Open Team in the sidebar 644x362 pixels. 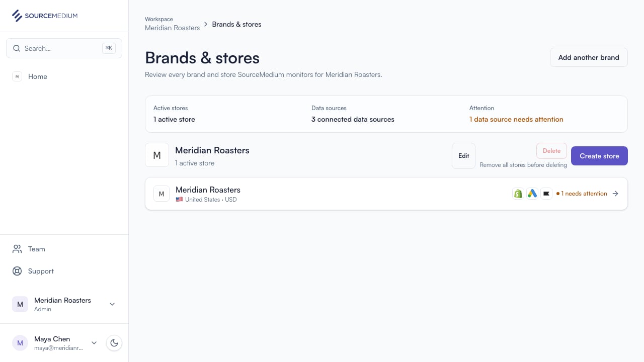(64, 249)
